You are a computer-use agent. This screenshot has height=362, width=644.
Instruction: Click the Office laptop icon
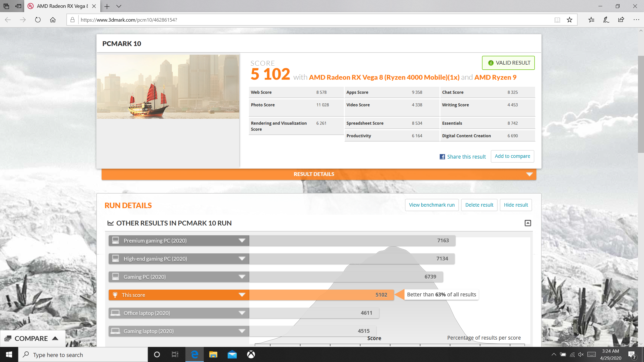pos(115,313)
